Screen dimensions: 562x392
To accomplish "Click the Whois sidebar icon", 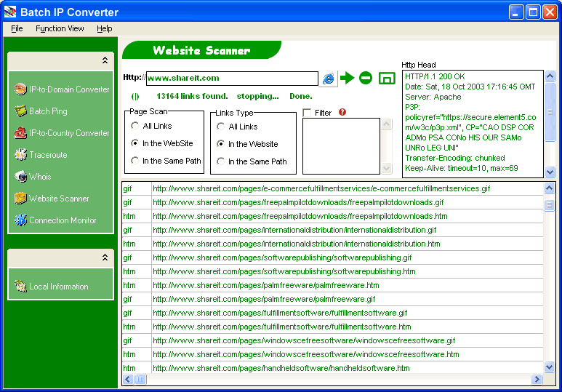I will coord(20,177).
